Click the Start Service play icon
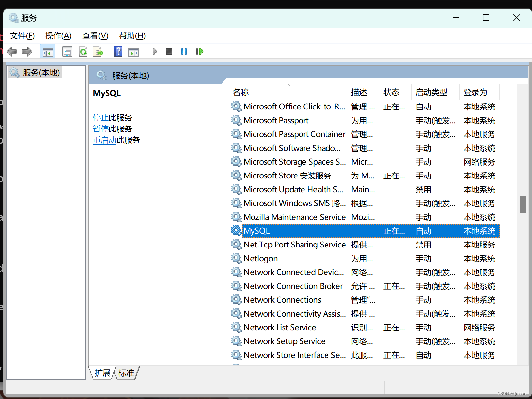The height and width of the screenshot is (399, 532). point(155,51)
